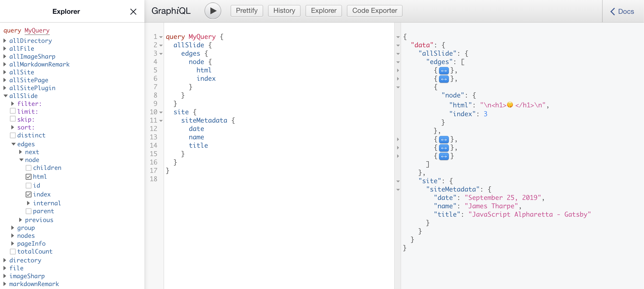Open the Docs panel link
The width and height of the screenshot is (644, 289).
(x=622, y=12)
